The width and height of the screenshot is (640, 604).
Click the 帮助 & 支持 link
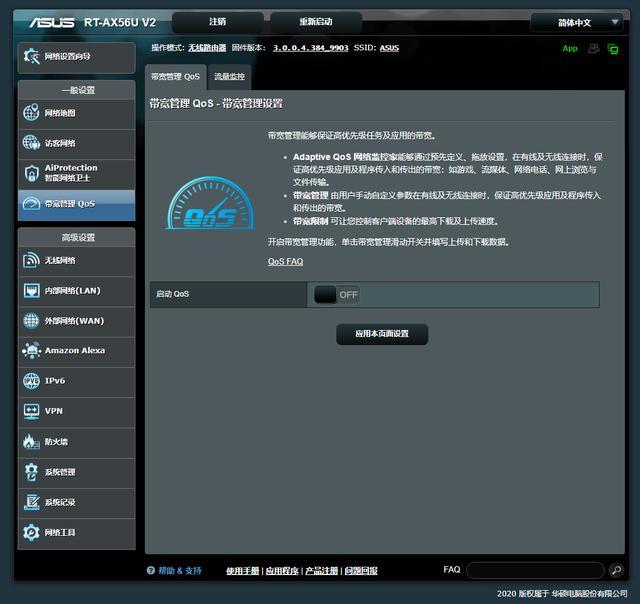[x=180, y=571]
